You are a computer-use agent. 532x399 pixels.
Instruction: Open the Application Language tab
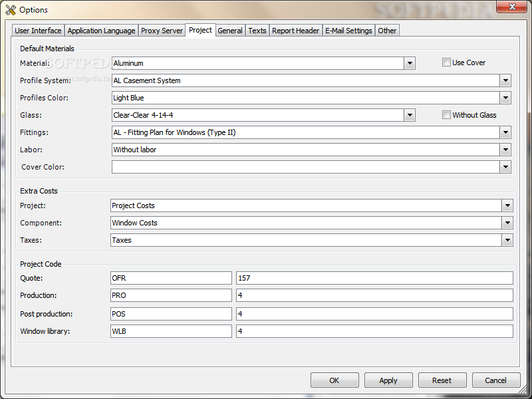[x=101, y=31]
